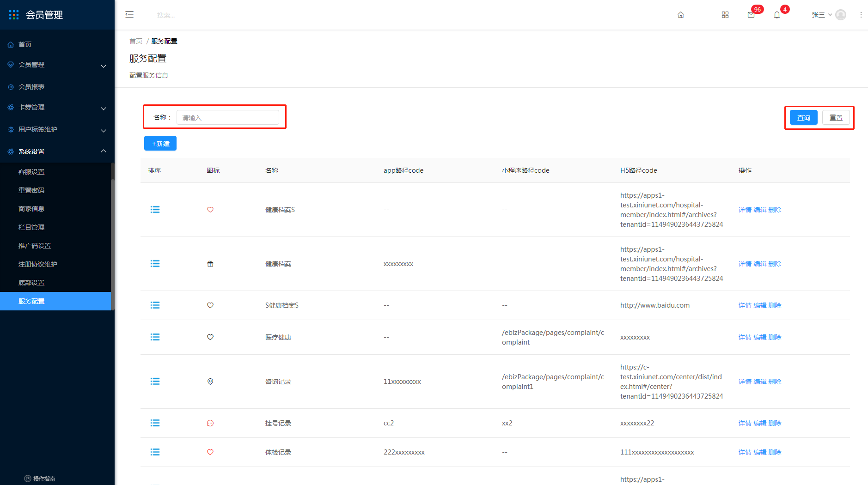This screenshot has height=485, width=868.
Task: Click the 重置 reset button
Action: point(836,118)
